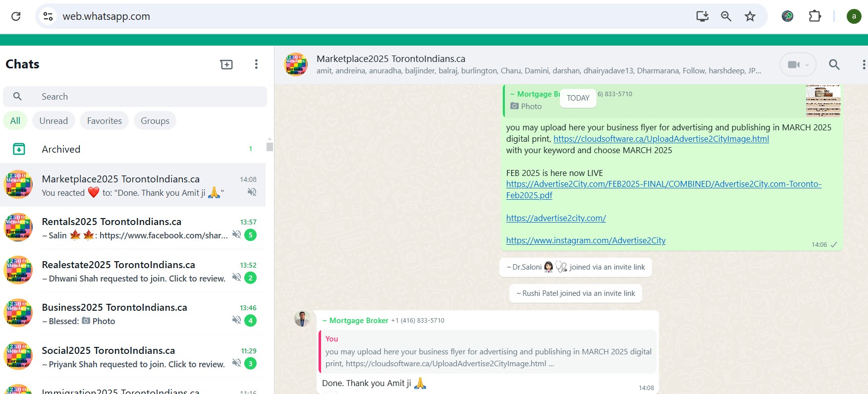Click the install app icon in address bar
Image resolution: width=868 pixels, height=394 pixels.
pyautogui.click(x=702, y=16)
